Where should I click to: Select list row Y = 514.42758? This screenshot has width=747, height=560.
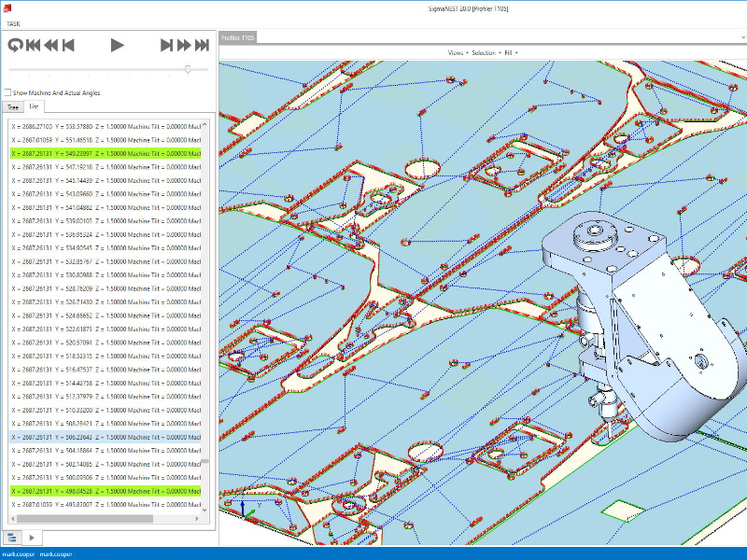[106, 383]
